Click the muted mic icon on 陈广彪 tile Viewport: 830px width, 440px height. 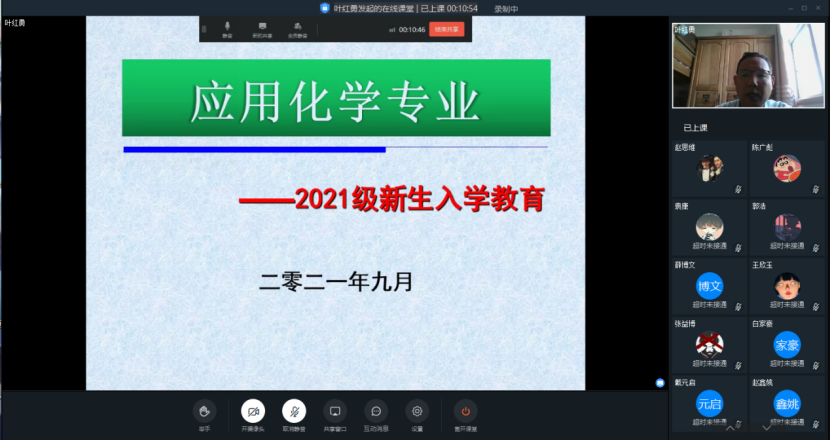[x=813, y=188]
